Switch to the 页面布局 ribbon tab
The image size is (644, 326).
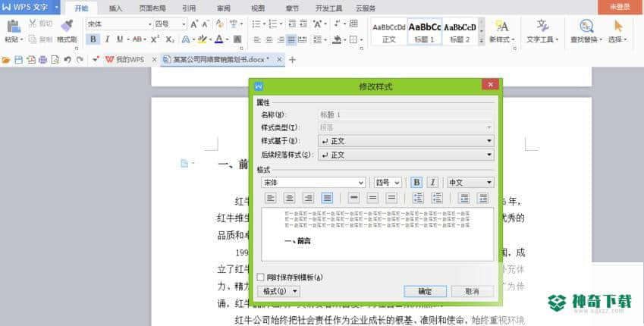point(152,8)
